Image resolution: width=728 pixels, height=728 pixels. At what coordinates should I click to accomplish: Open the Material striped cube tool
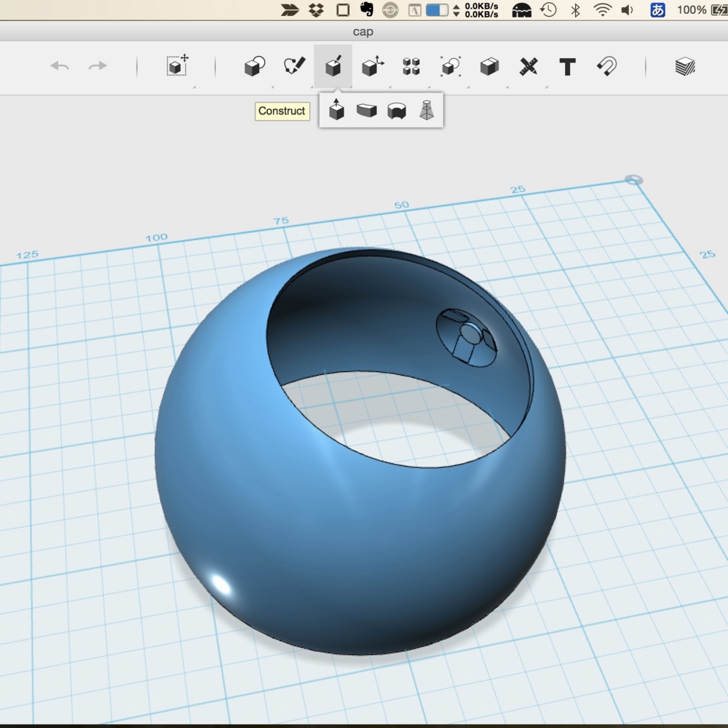point(685,66)
